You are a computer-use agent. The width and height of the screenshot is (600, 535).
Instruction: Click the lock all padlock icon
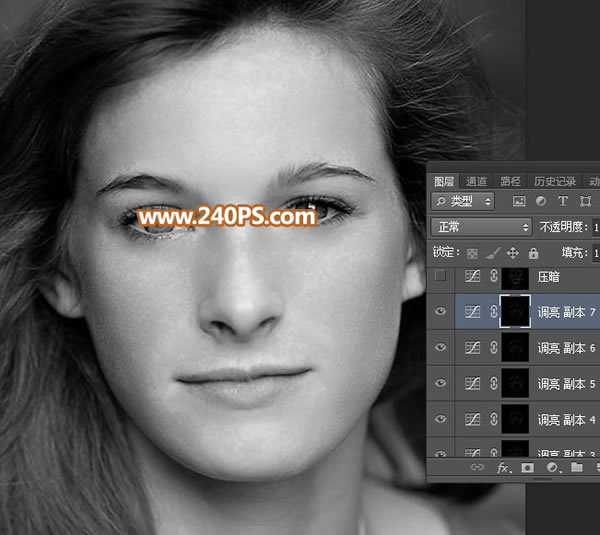click(x=533, y=253)
